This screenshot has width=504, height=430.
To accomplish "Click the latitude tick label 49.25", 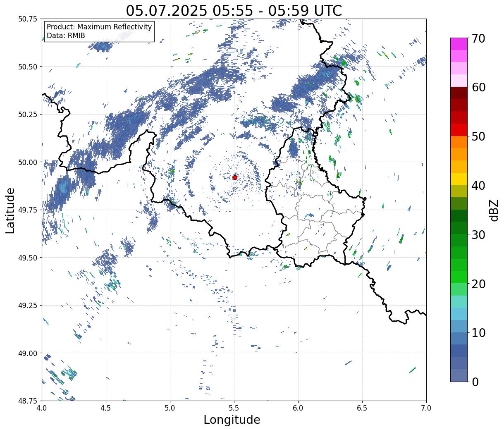I will click(27, 305).
